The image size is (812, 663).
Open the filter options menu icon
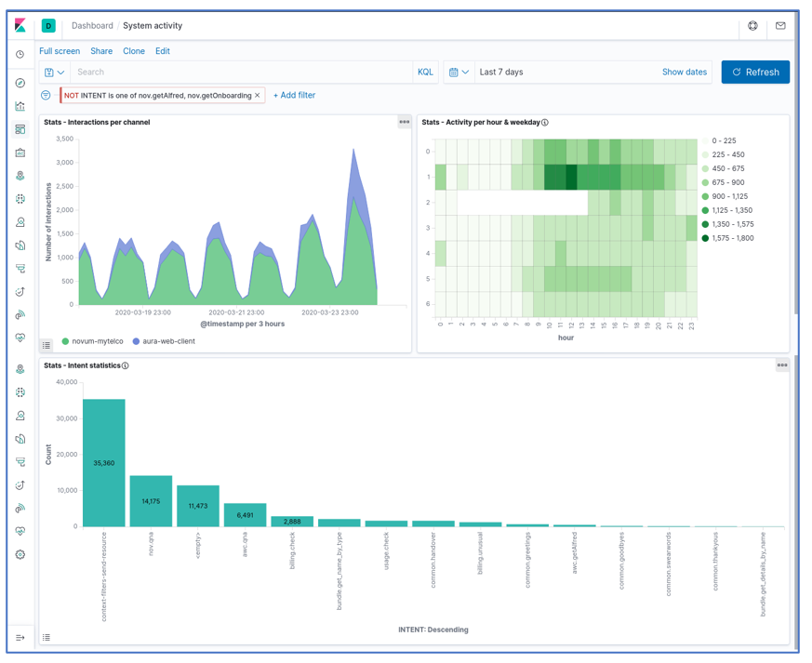click(46, 95)
